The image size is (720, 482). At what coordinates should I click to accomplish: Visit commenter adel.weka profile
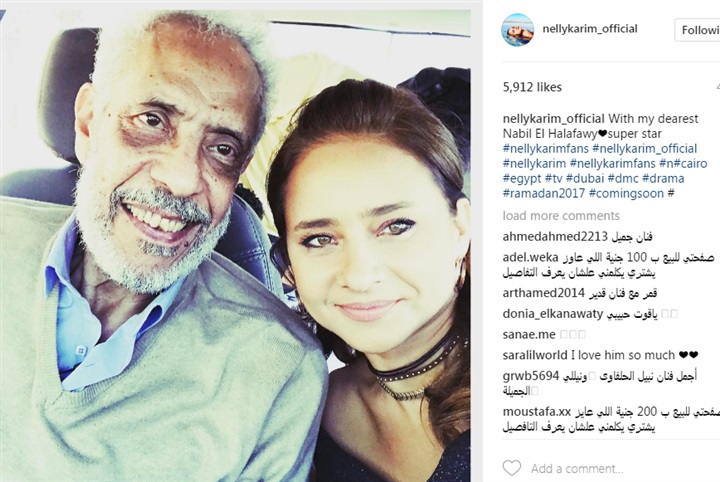coord(530,258)
